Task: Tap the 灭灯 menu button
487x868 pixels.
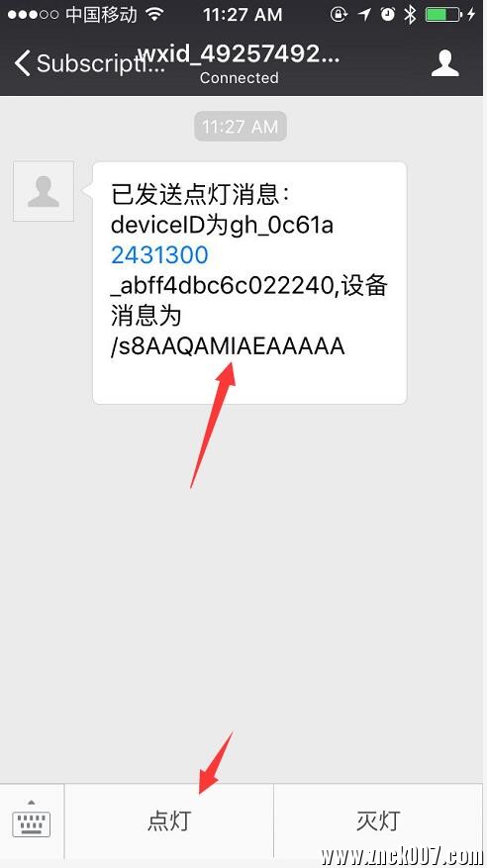Action: (x=378, y=820)
